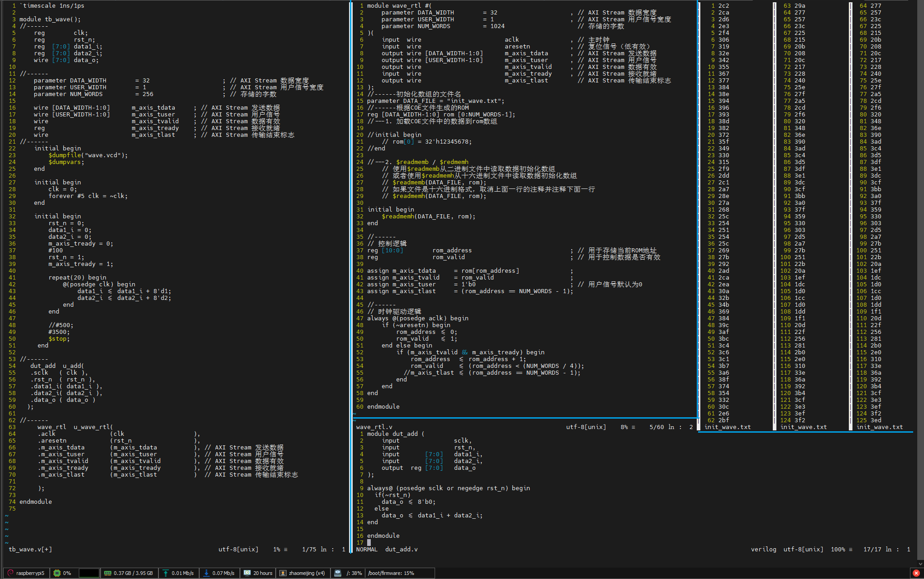Screen dimensions: 924x579
Task: Click 'always @(posedge aclk) begin' line
Action: pyautogui.click(x=418, y=318)
